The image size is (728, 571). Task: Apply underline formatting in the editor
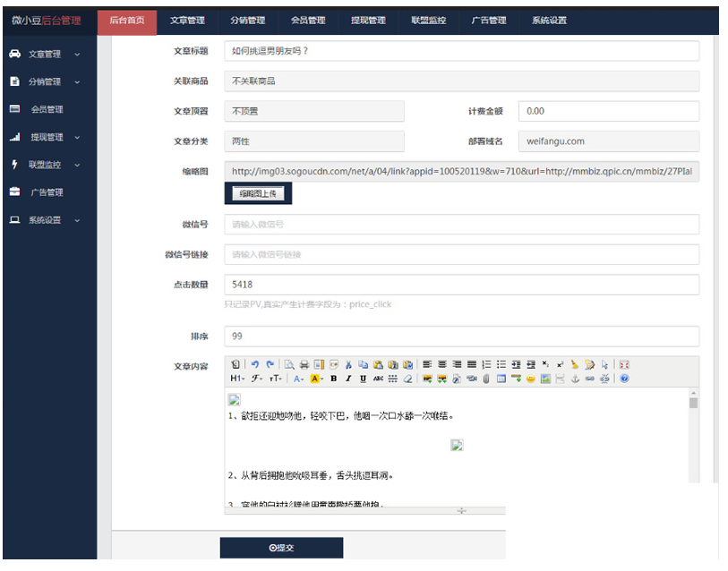click(363, 379)
